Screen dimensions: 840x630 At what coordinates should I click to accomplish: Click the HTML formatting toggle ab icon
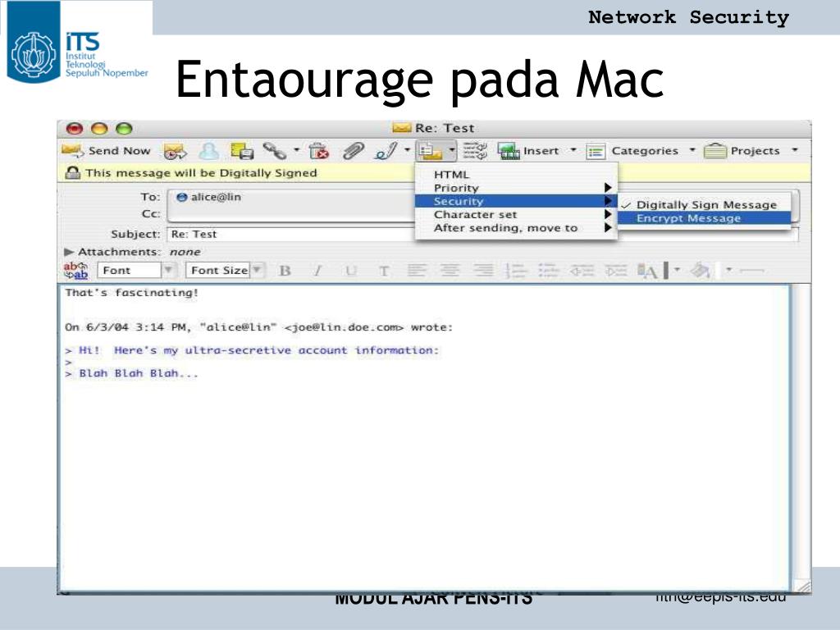click(x=76, y=271)
